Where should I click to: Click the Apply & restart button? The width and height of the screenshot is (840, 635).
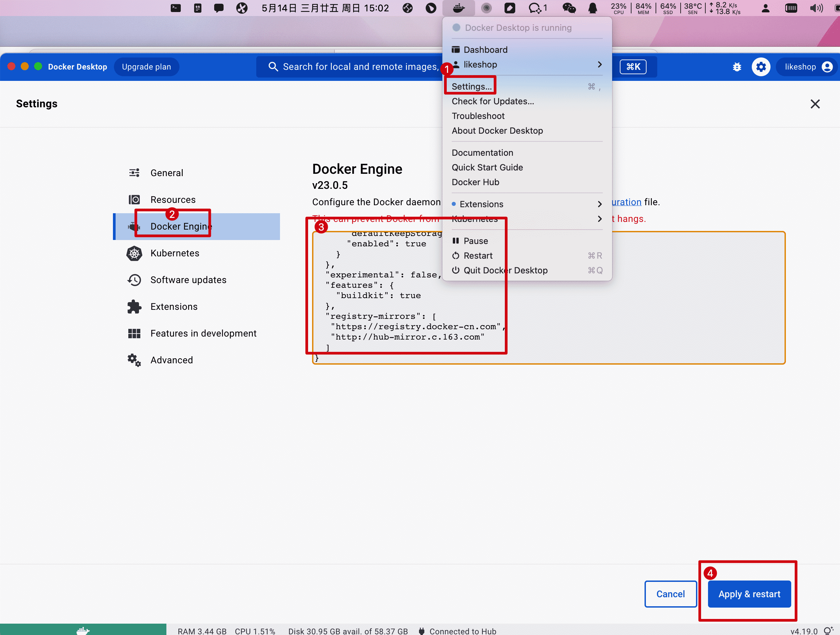click(749, 594)
